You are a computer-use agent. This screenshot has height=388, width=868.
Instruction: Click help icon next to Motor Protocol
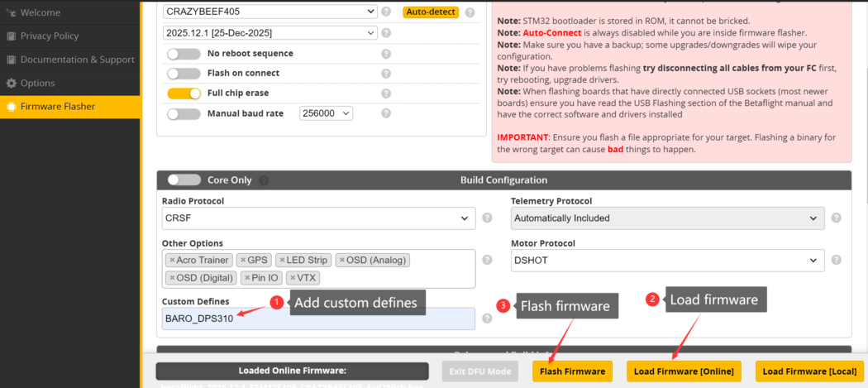(x=836, y=261)
